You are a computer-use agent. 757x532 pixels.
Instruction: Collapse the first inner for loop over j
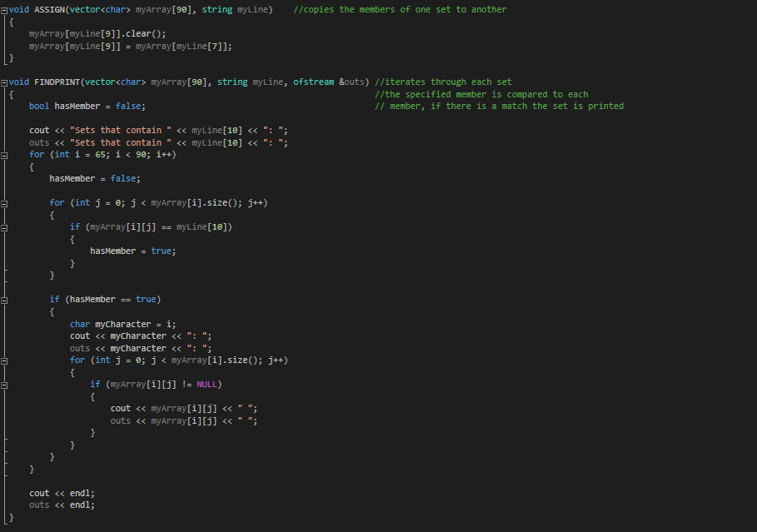tap(3, 202)
